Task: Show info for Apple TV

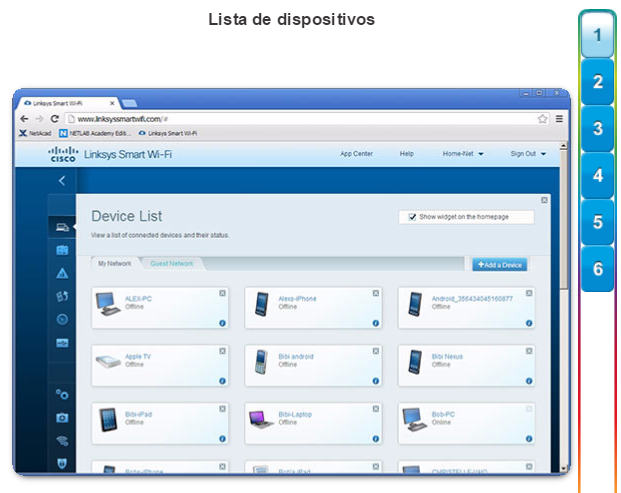Action: pyautogui.click(x=222, y=381)
